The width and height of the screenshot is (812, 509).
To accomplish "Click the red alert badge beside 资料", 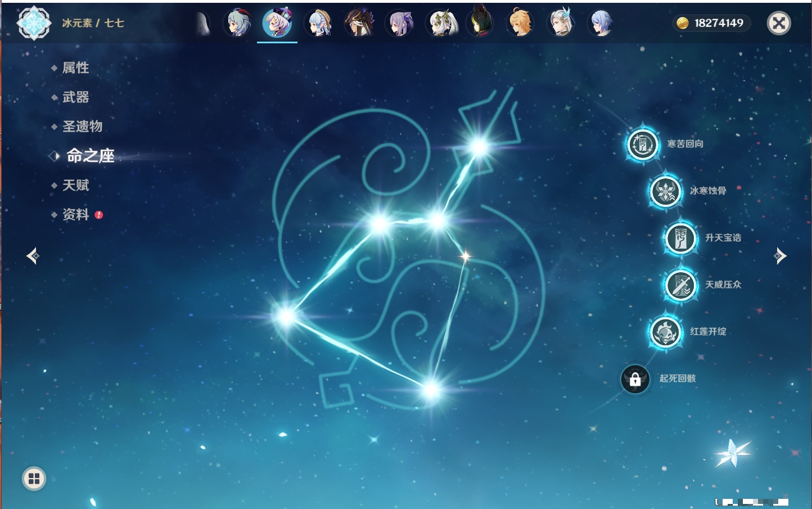I will point(99,215).
